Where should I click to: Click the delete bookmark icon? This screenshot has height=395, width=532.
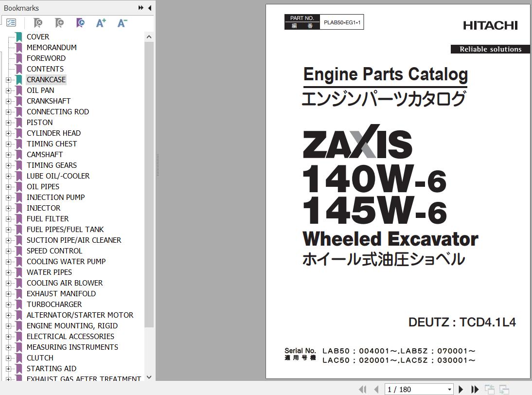click(x=38, y=23)
